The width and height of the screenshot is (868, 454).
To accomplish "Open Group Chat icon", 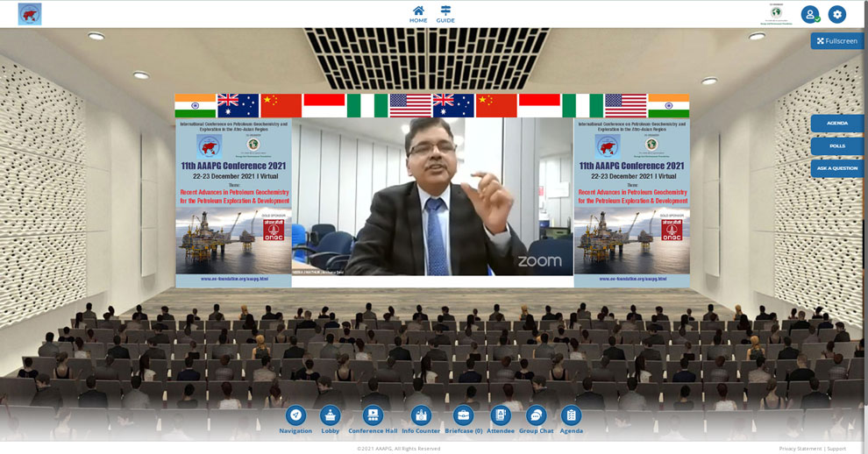I will pyautogui.click(x=536, y=420).
